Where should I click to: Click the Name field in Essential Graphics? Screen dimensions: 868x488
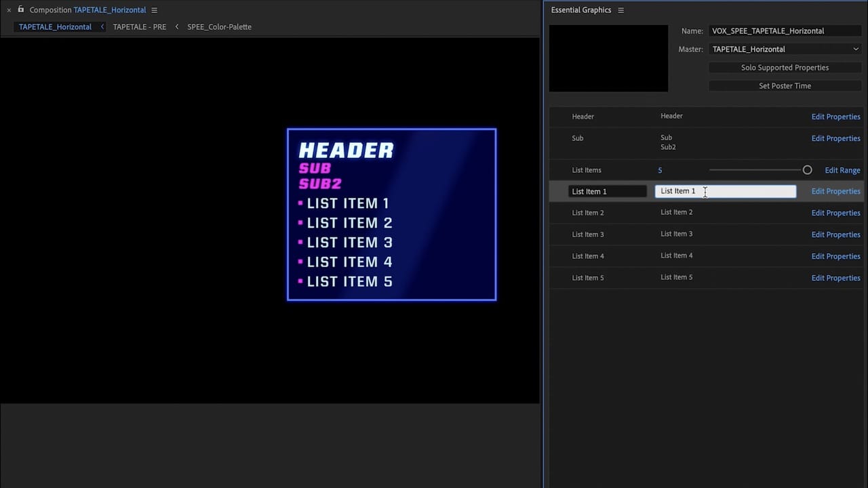tap(785, 31)
